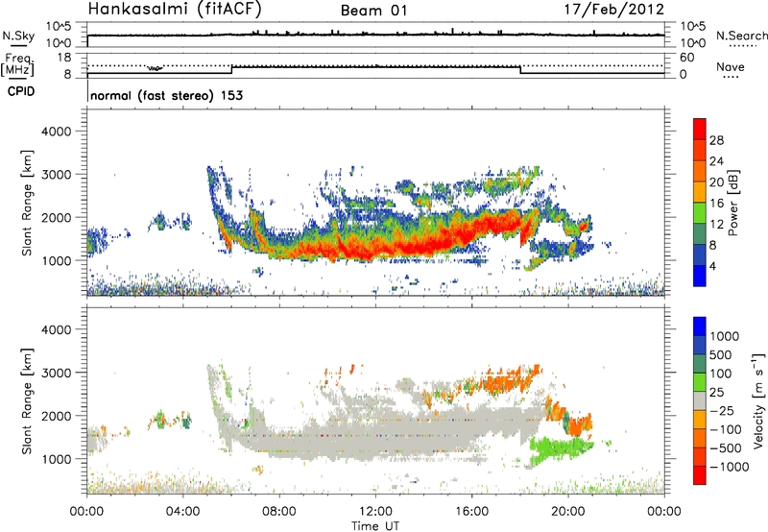Select the 4 label on Power colorbar
Screen dimensions: 768x532
point(712,266)
